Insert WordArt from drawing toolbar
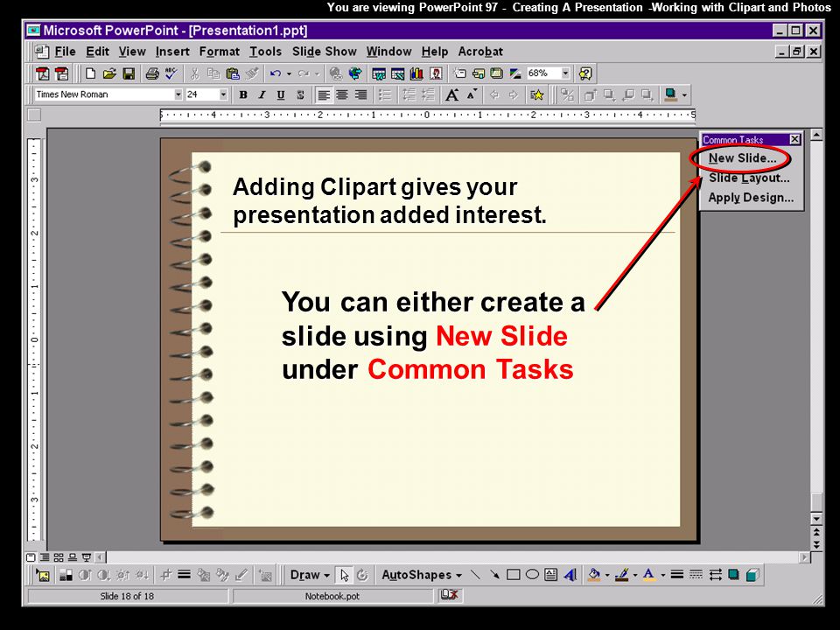840x630 pixels. [x=570, y=575]
